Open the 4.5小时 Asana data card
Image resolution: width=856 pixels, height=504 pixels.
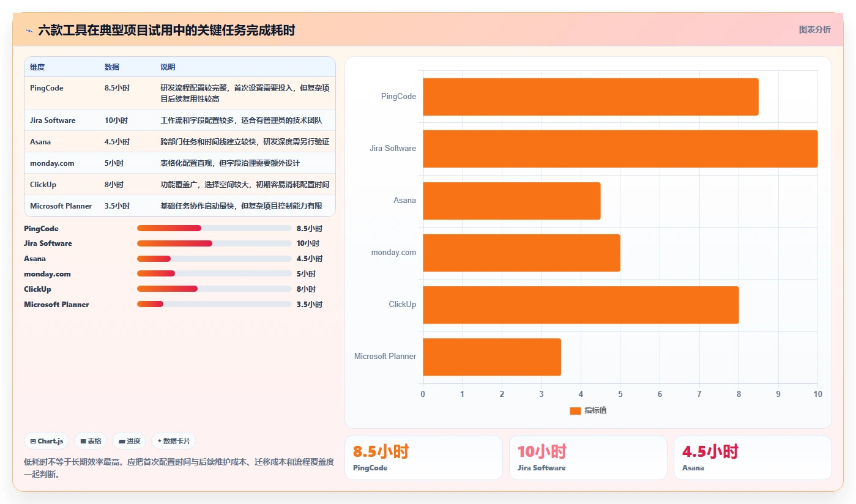tap(753, 458)
